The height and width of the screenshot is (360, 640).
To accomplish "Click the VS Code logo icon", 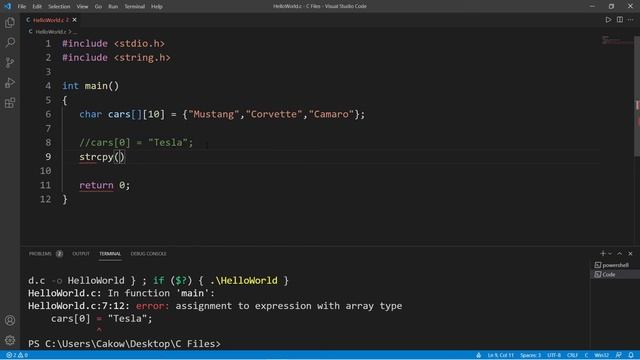I will tap(7, 6).
